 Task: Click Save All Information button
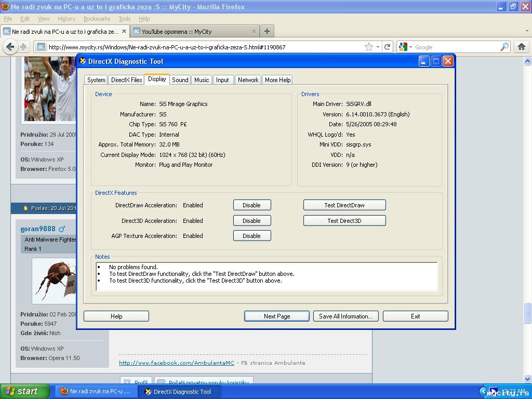tap(345, 316)
